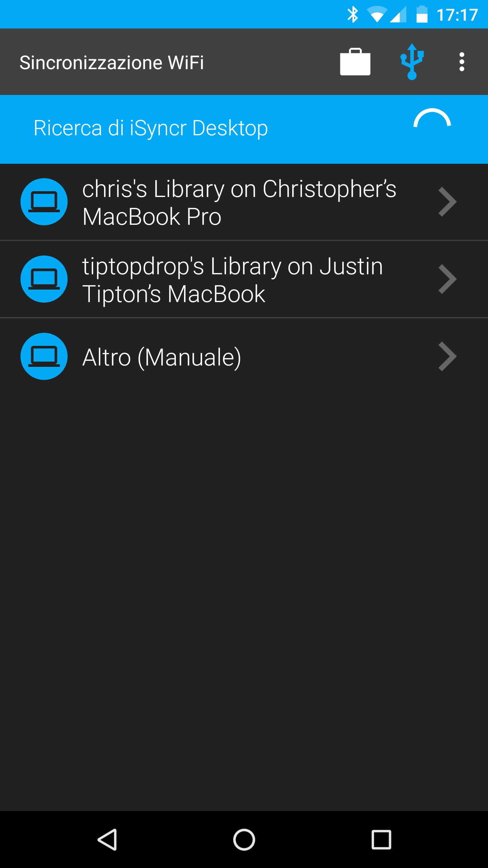Image resolution: width=488 pixels, height=868 pixels.
Task: Tap Ricerca di iSyncr Desktop banner text
Action: [151, 128]
